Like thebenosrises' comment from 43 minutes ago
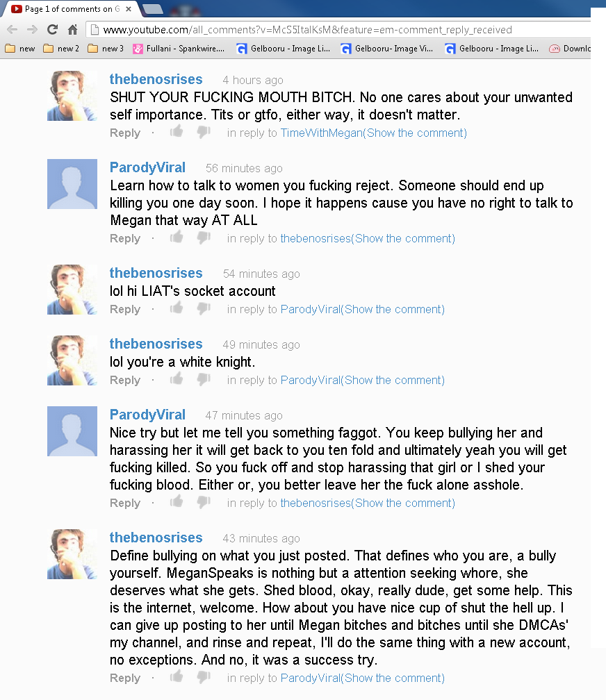This screenshot has height=700, width=606. (177, 677)
